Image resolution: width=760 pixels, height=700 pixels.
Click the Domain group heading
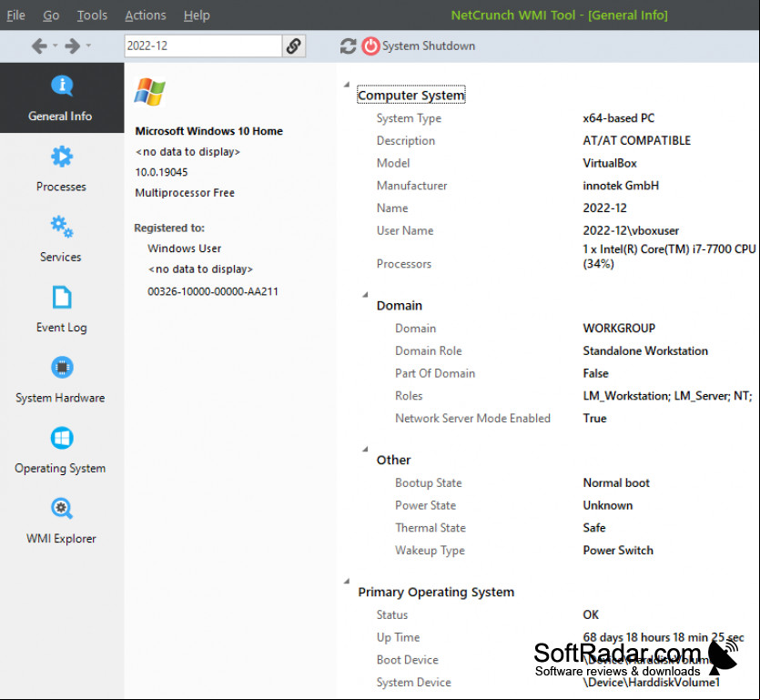pos(400,306)
